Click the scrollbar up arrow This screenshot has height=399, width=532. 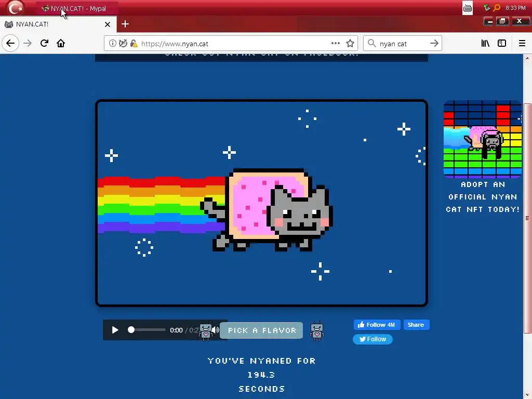(528, 58)
